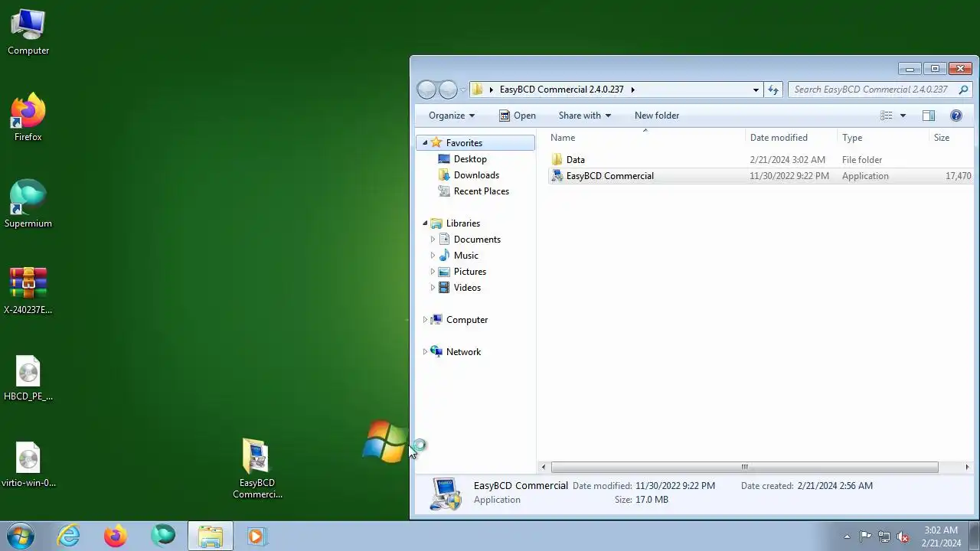
Task: Open Supermium from taskbar
Action: pyautogui.click(x=163, y=536)
